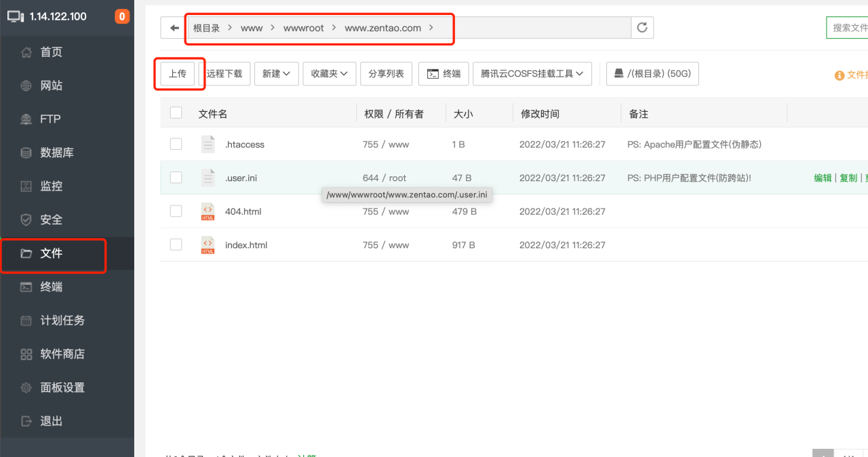Click the wwwroot breadcrumb path segment
The image size is (868, 457).
click(303, 28)
